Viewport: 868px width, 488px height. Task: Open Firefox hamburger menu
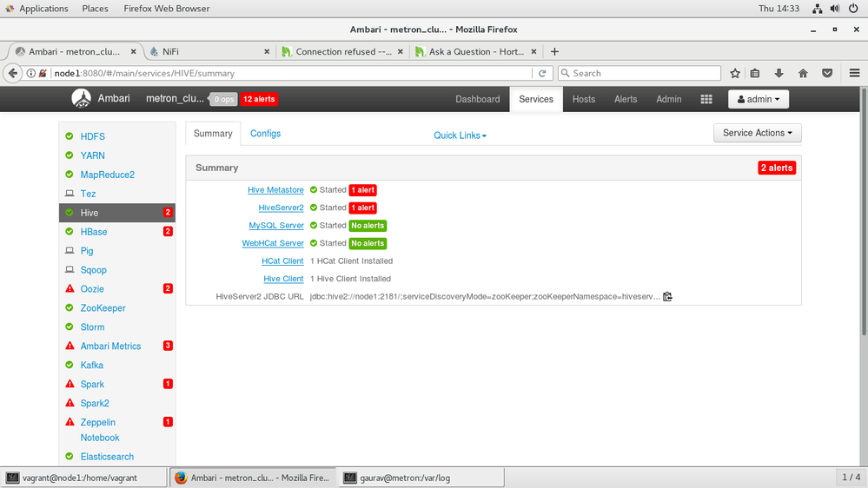[x=855, y=73]
